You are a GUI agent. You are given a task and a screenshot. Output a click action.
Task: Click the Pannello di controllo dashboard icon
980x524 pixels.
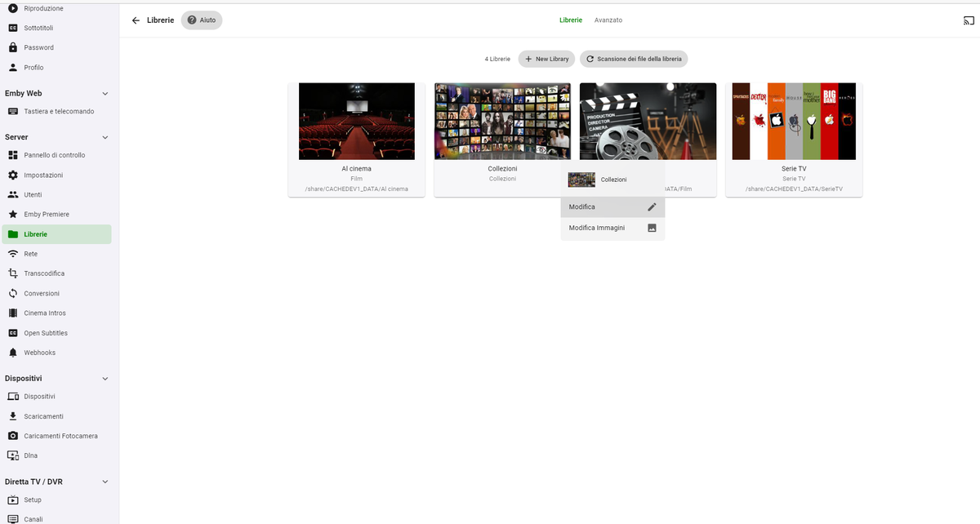[x=13, y=155]
